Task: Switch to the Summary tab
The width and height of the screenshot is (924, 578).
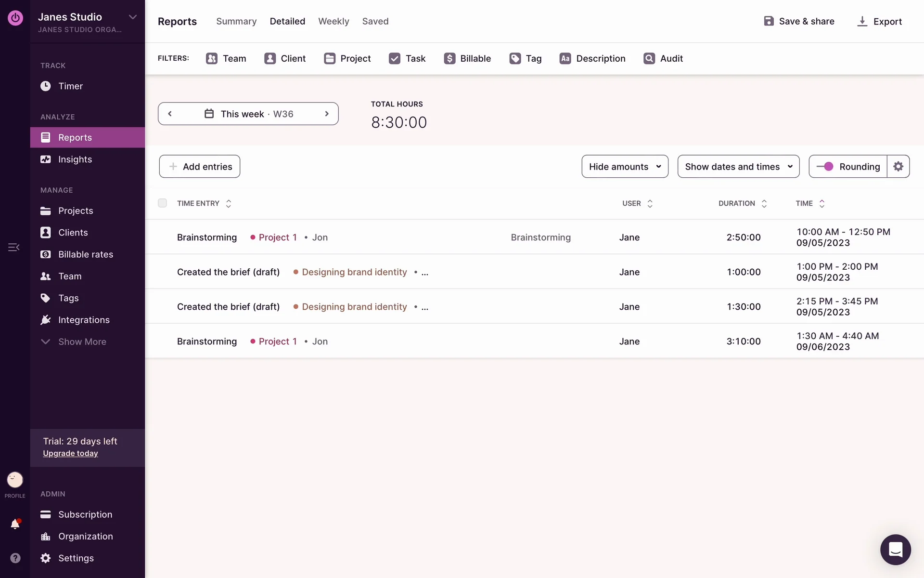Action: (236, 21)
